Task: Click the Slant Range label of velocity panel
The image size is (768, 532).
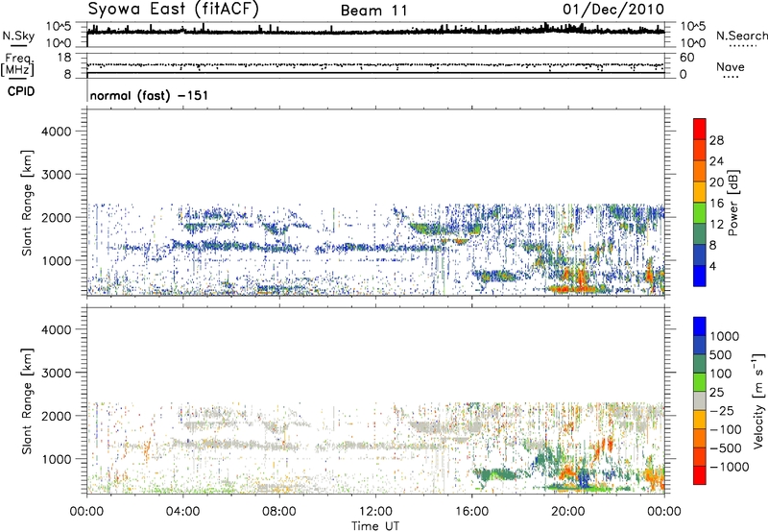Action: [27, 400]
